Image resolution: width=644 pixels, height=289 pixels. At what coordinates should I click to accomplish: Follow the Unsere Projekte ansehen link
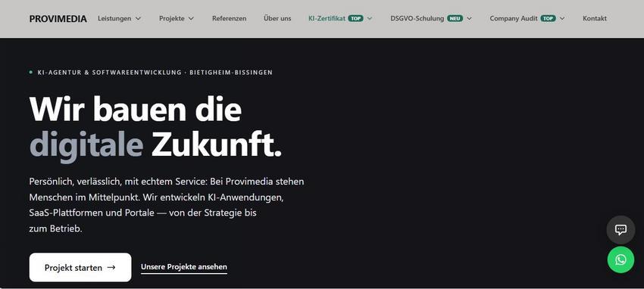[x=183, y=267]
